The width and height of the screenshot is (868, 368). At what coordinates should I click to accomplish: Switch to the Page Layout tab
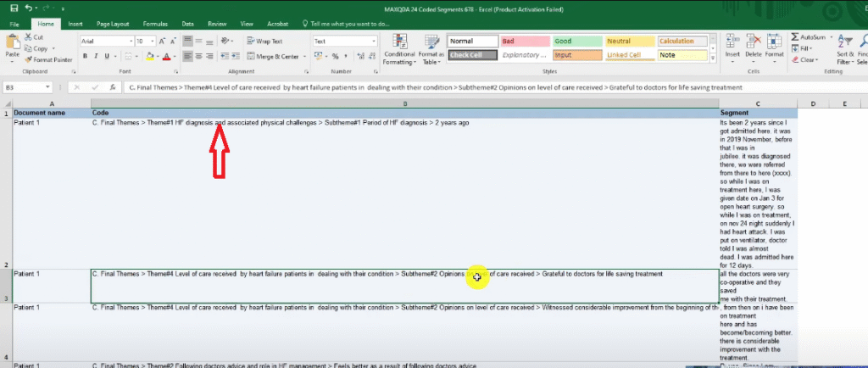(x=113, y=25)
